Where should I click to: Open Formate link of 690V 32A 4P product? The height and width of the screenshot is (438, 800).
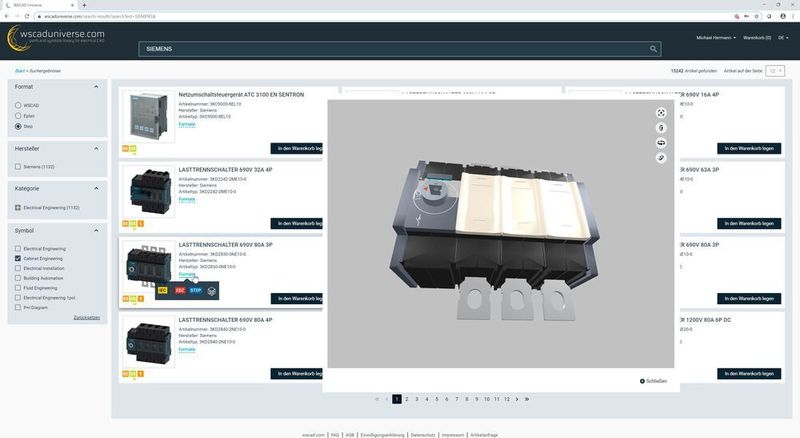187,199
